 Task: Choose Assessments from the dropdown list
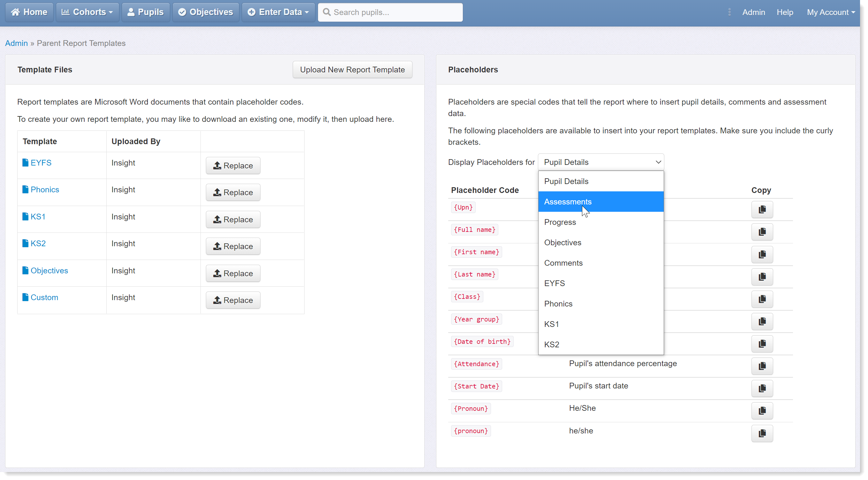pyautogui.click(x=601, y=202)
